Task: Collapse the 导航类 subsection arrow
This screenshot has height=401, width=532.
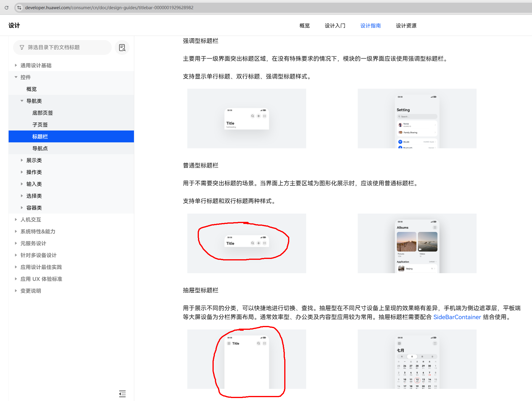Action: coord(22,101)
